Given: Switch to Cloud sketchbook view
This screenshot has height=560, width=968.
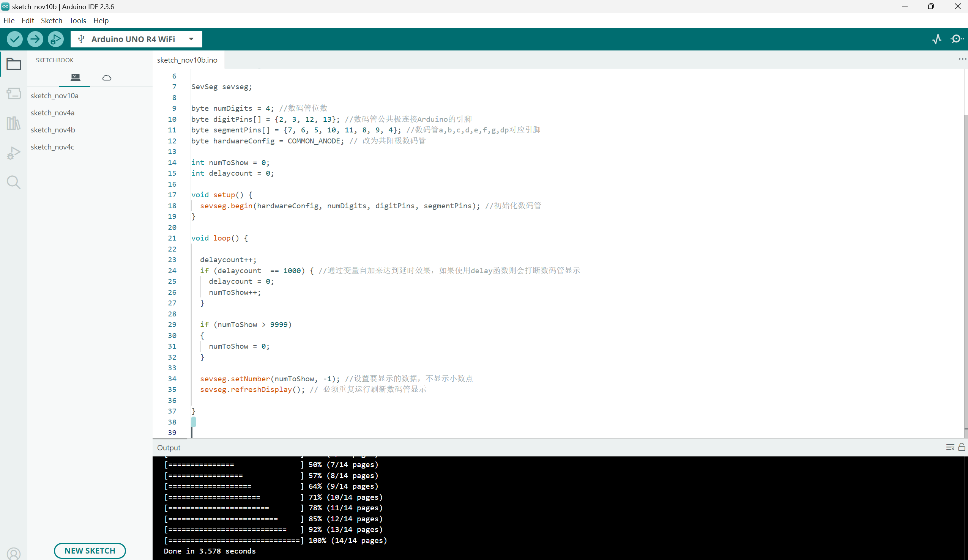Looking at the screenshot, I should (107, 78).
